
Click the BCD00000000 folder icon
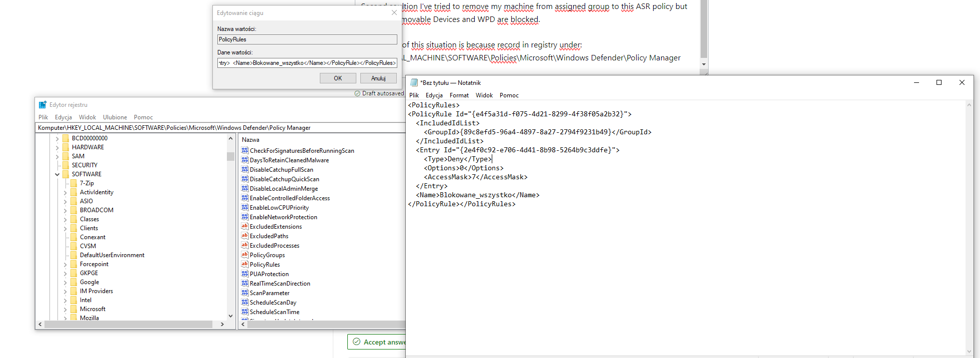point(65,138)
